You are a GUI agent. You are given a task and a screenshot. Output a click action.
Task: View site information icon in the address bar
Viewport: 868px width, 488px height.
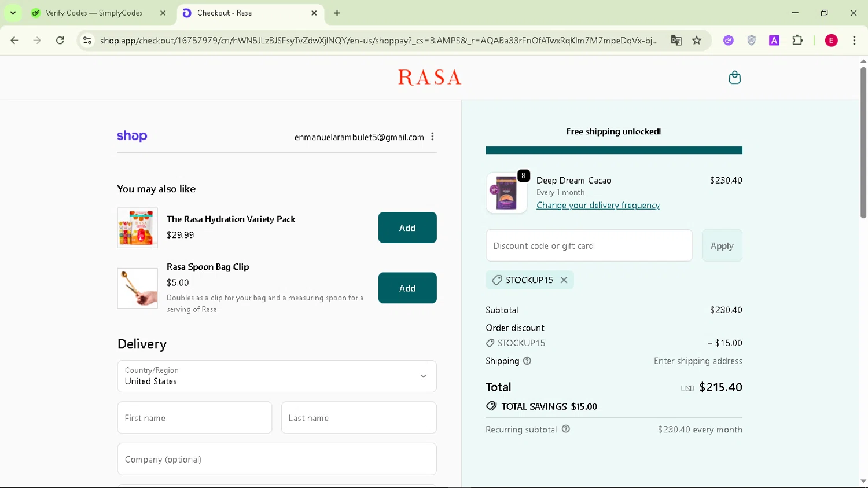click(x=87, y=41)
